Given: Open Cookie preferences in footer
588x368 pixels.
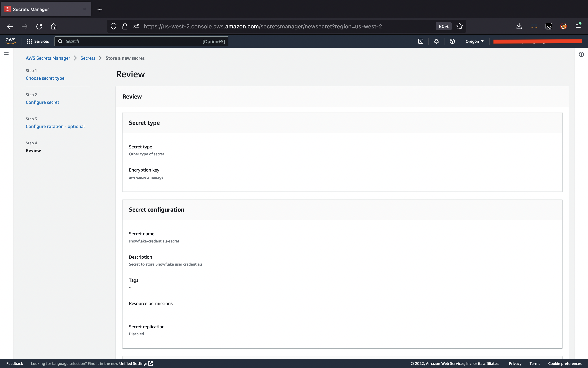Looking at the screenshot, I should pos(565,363).
